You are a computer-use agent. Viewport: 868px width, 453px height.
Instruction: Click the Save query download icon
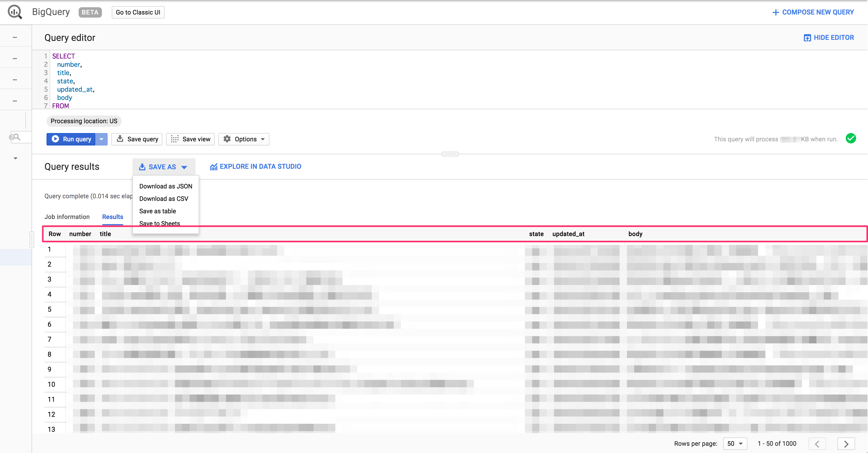pyautogui.click(x=120, y=139)
